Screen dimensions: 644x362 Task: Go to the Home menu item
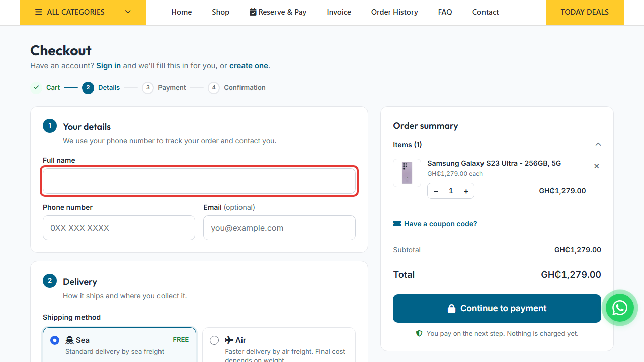(x=181, y=12)
